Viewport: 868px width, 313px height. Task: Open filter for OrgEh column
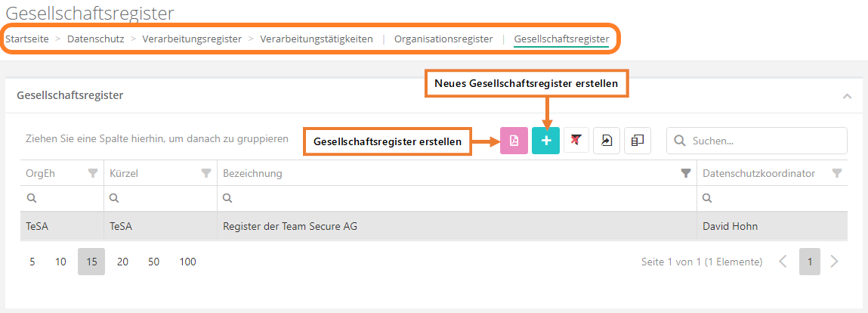tap(93, 174)
